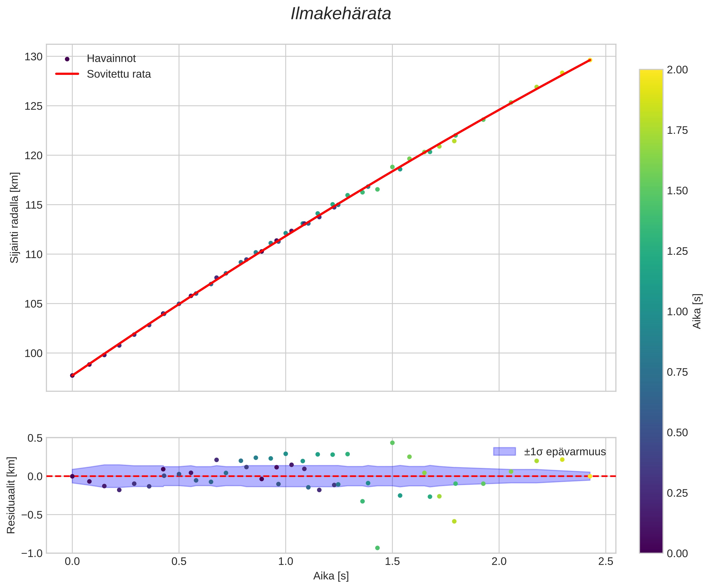Click the yellow last observation point at the top right

590,60
